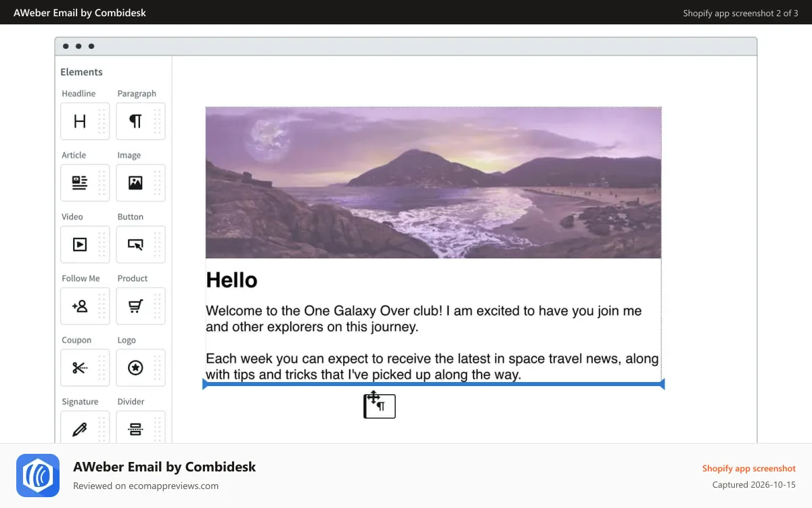
Task: Click the Image label text
Action: click(x=129, y=155)
